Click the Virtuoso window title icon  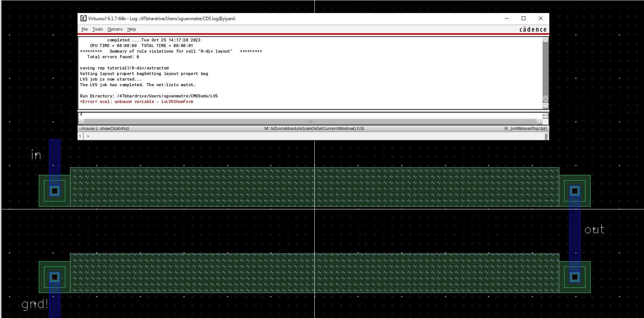point(84,18)
